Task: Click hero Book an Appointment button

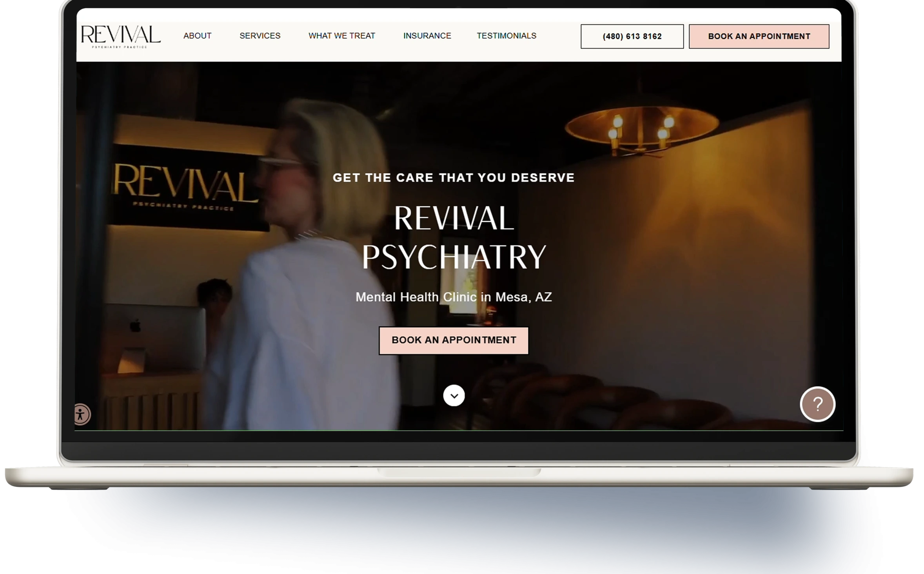Action: click(x=454, y=341)
